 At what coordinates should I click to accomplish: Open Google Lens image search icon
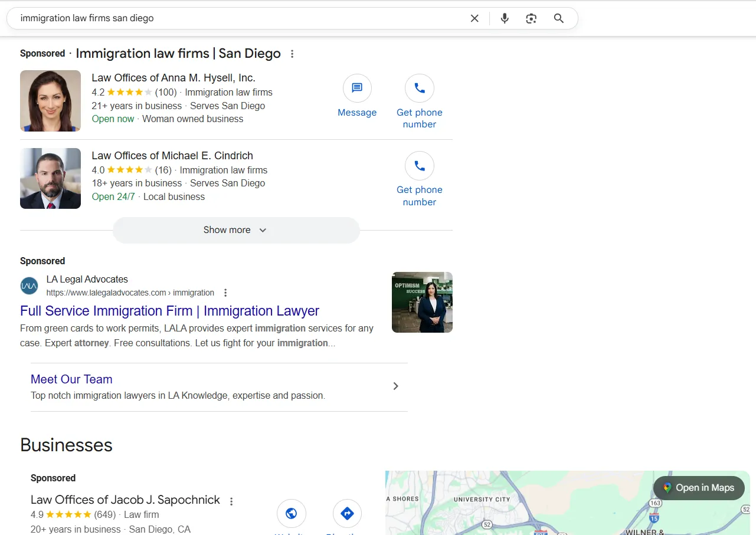point(531,18)
